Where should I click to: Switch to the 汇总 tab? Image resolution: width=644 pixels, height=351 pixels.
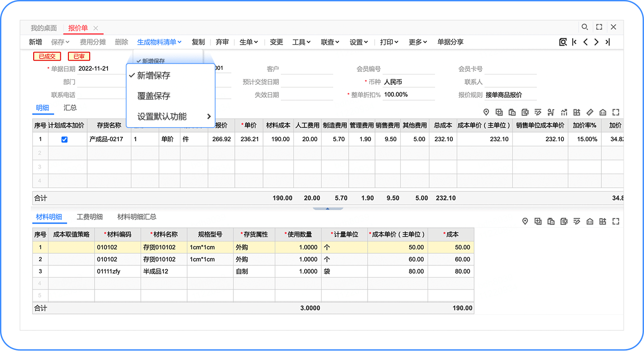[x=70, y=108]
